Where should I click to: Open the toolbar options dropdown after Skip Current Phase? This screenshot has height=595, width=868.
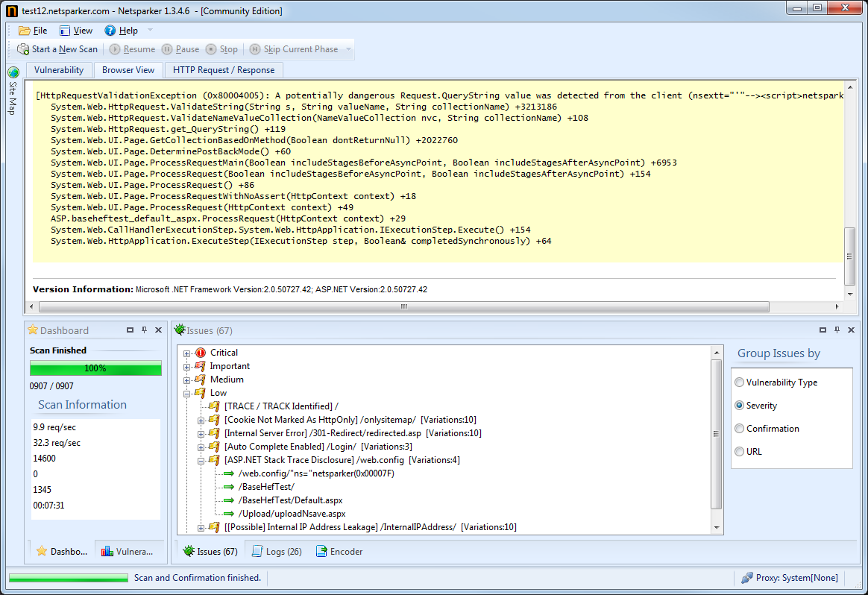(349, 49)
